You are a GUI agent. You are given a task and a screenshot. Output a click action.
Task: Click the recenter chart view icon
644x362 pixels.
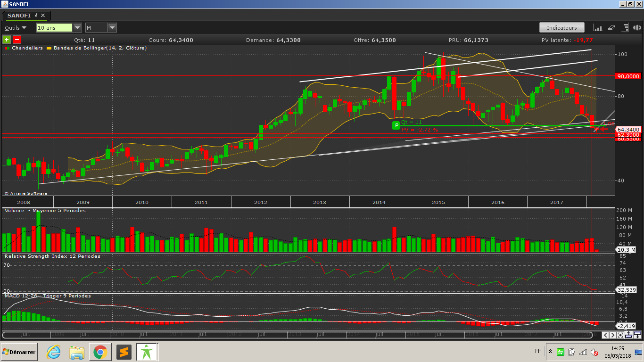click(x=620, y=335)
